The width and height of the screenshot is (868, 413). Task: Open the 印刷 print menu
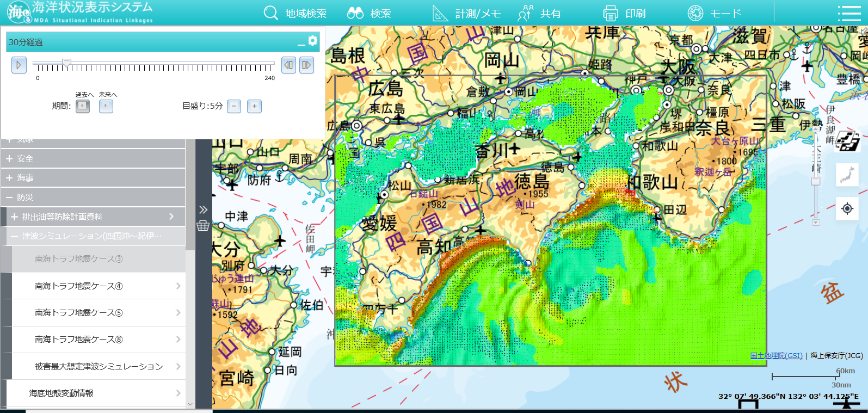624,13
